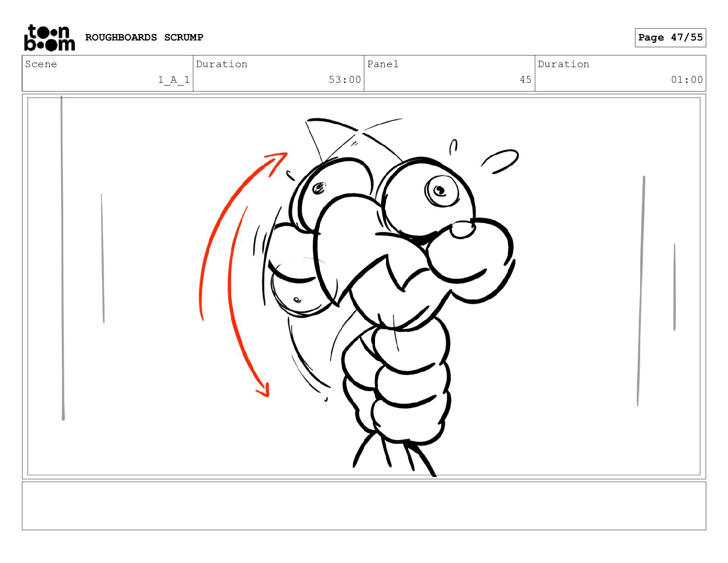Click the panel number '45'

(526, 80)
